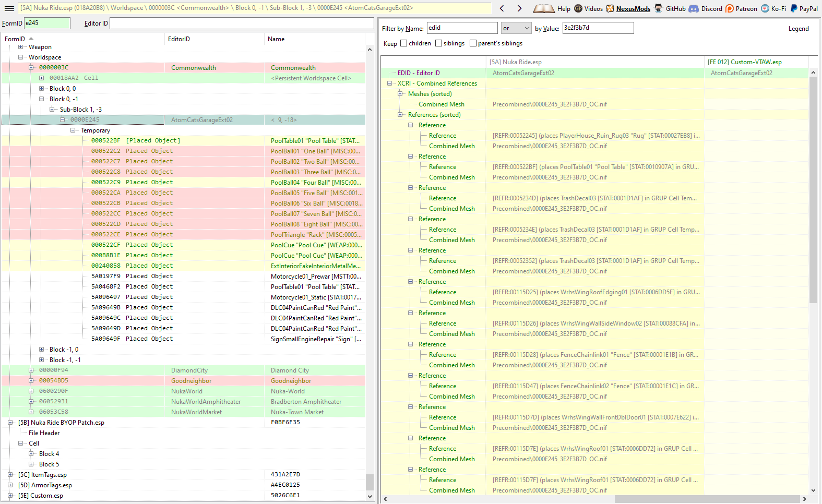Click the FormID input field
The image size is (822, 504).
[x=47, y=23]
